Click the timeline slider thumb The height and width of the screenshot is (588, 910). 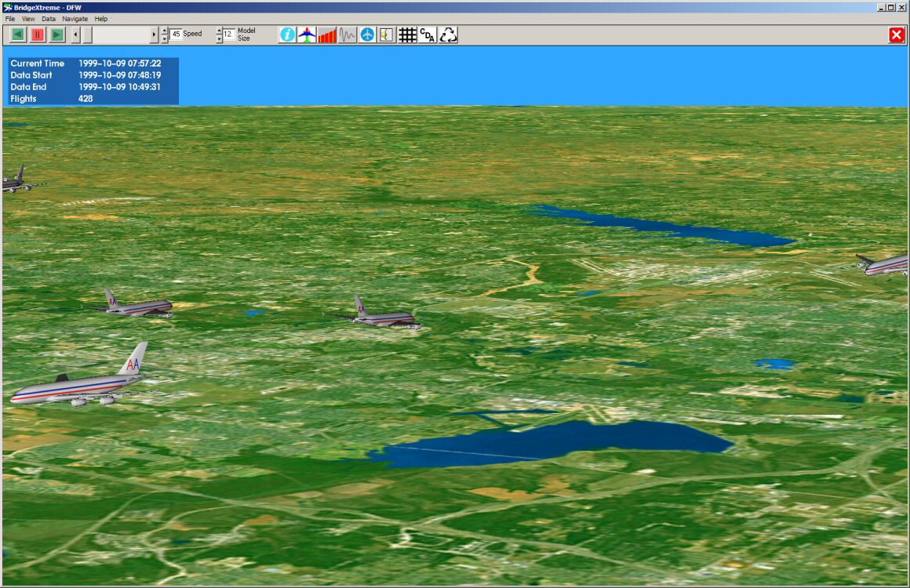(x=88, y=34)
